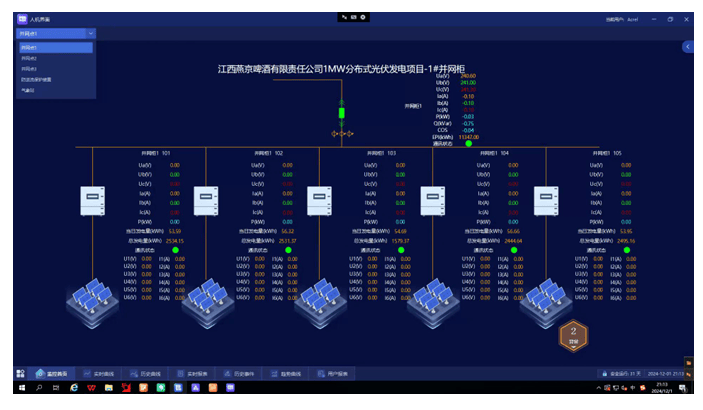Viewport: 703px width, 410px height.
Task: Expand the side panel arrow at right edge
Action: click(x=688, y=47)
